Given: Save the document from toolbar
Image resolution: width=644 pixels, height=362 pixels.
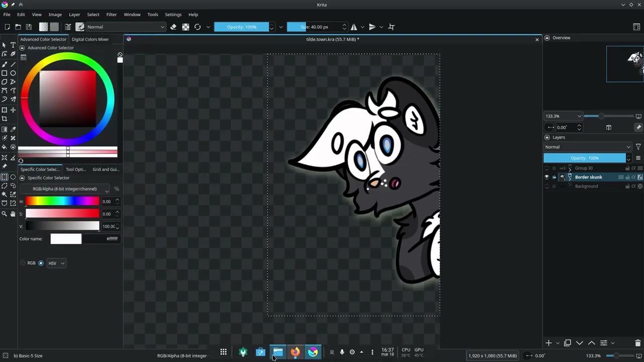Looking at the screenshot, I should point(29,27).
